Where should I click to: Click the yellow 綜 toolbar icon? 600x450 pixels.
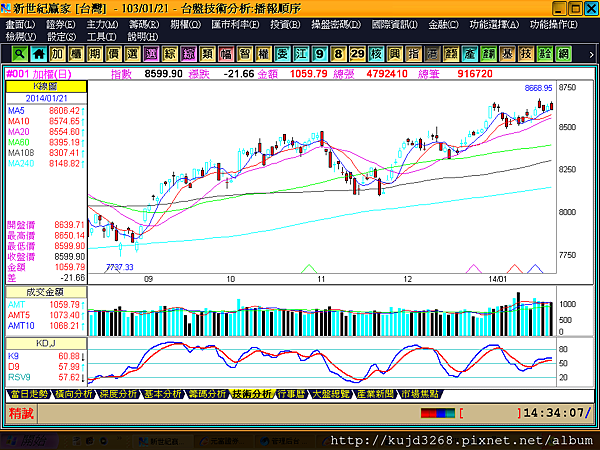point(170,54)
